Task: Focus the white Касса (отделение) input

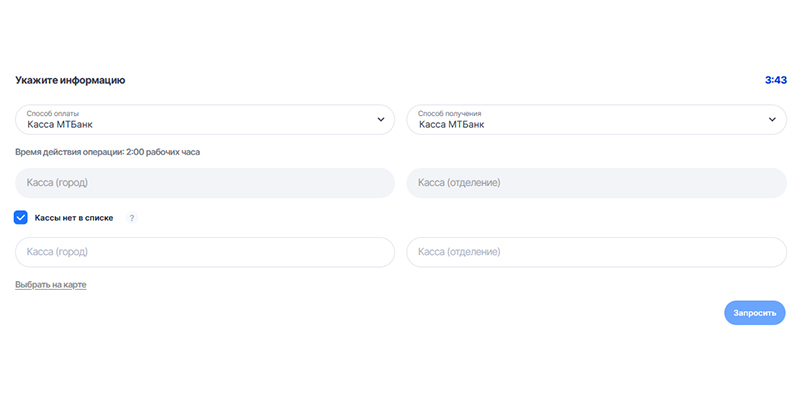Action: [596, 252]
